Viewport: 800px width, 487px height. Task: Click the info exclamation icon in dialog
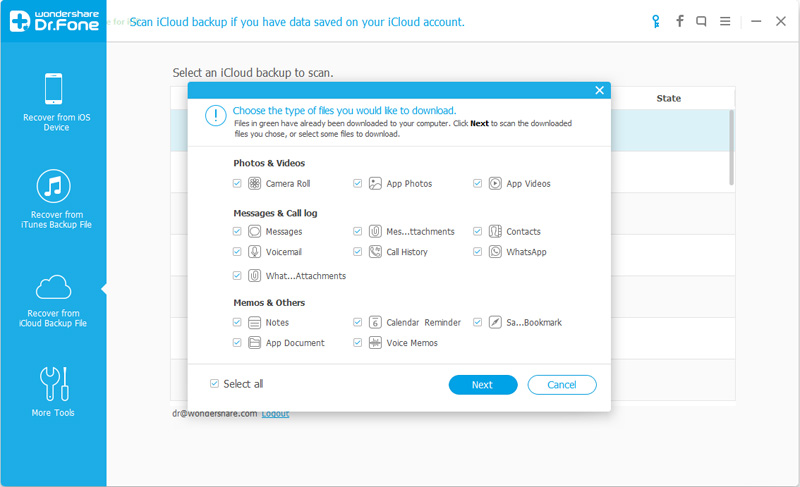tap(215, 116)
